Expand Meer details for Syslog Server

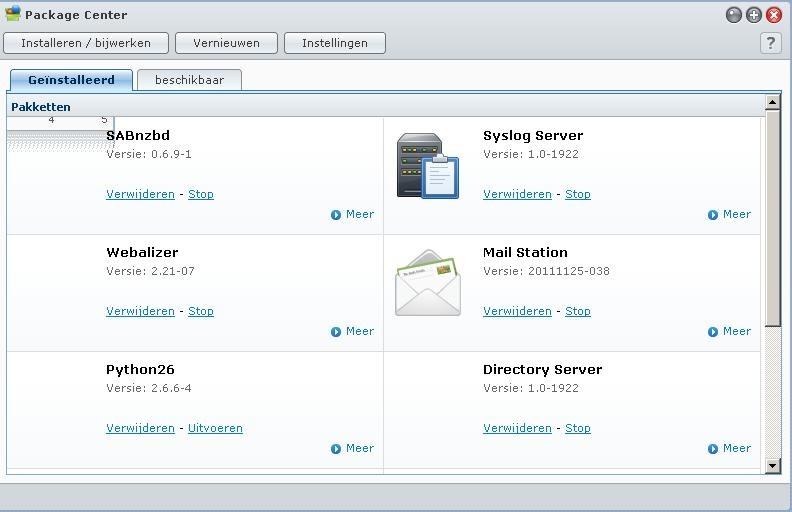point(729,215)
